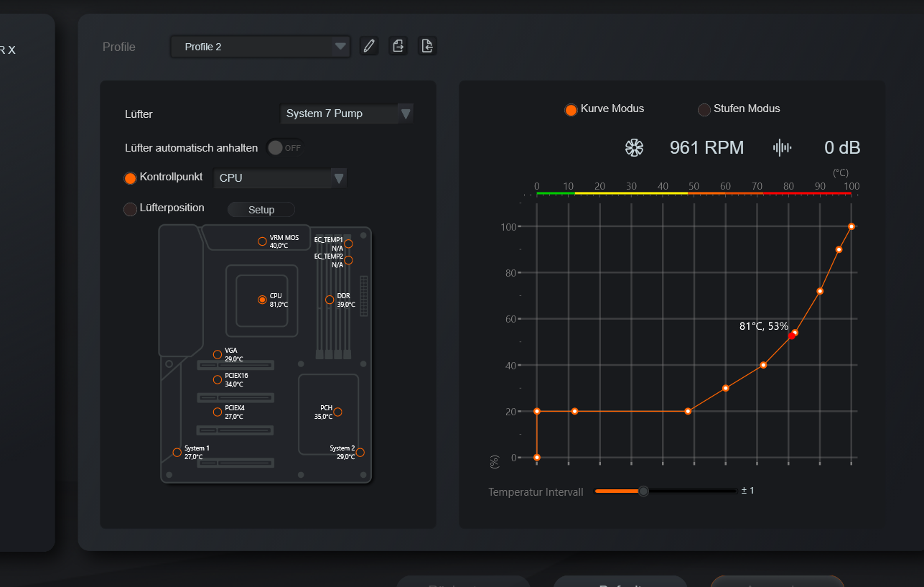Open the CPU control point dropdown
This screenshot has width=924, height=587.
click(x=280, y=177)
